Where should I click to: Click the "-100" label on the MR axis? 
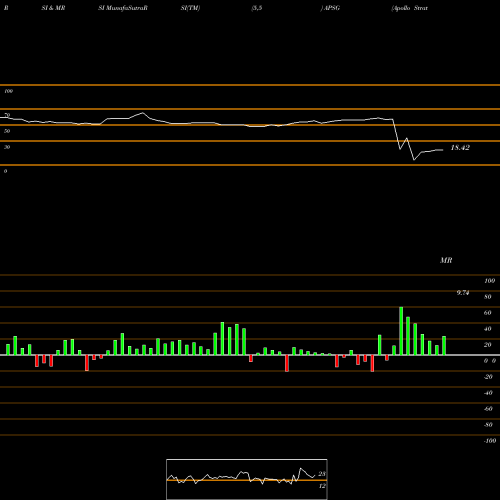pos(490,441)
